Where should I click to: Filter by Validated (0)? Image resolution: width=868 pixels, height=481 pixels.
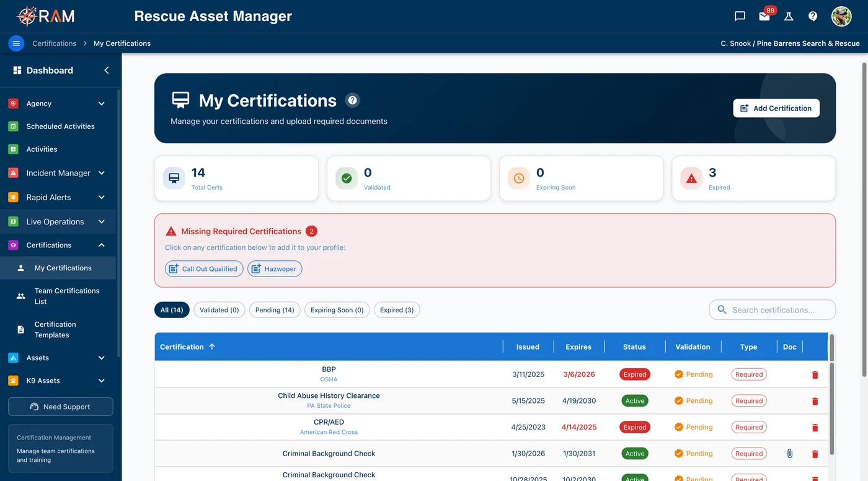pos(219,310)
